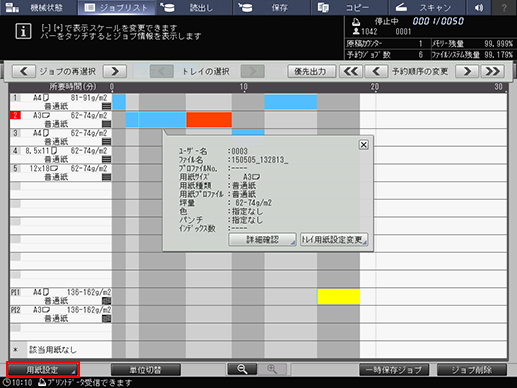The image size is (517, 388).
Task: Move reservation order to last with double-right arrow
Action: pos(492,71)
